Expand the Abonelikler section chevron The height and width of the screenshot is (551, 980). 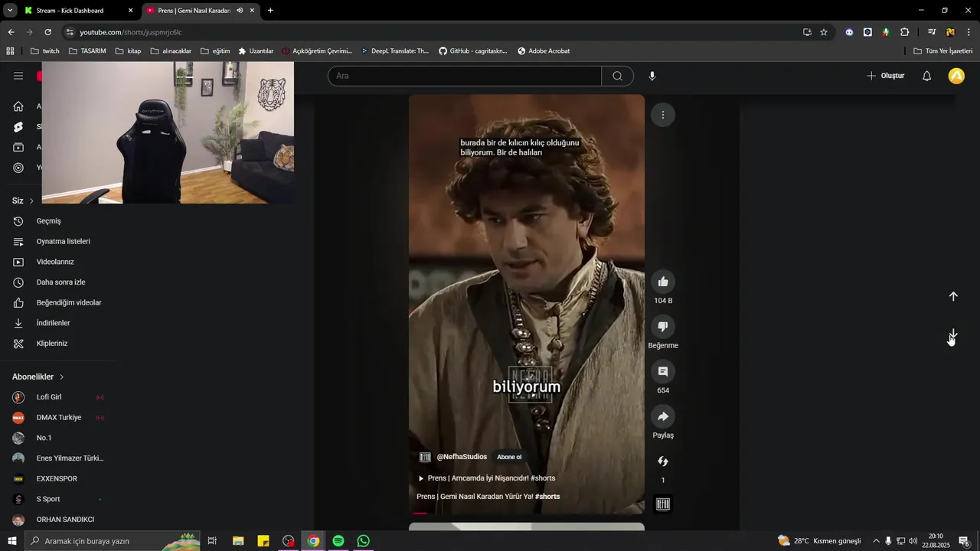click(x=61, y=377)
